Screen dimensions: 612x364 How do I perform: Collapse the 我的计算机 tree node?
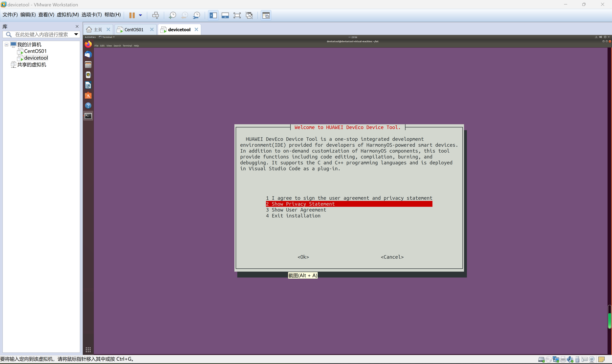pos(7,45)
